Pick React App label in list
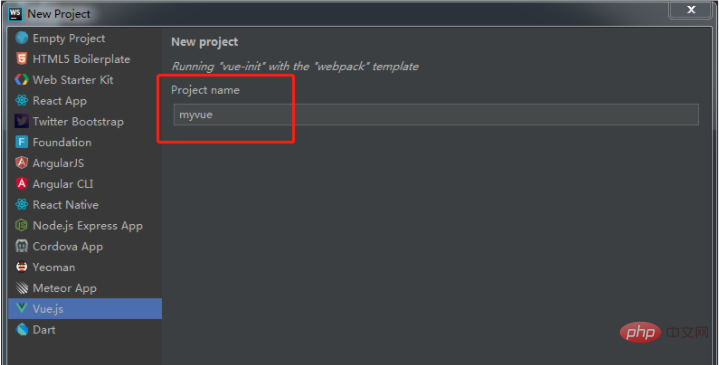Image resolution: width=719 pixels, height=365 pixels. [60, 101]
